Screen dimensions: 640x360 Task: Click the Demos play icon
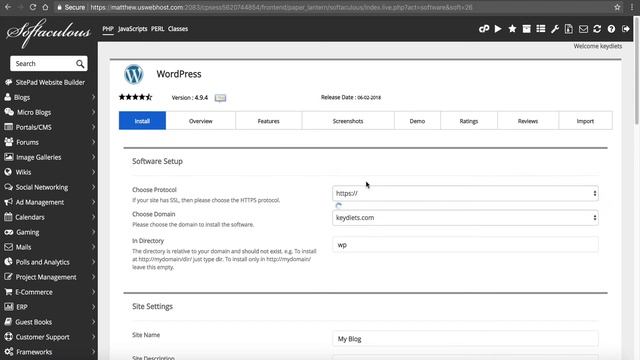click(498, 29)
